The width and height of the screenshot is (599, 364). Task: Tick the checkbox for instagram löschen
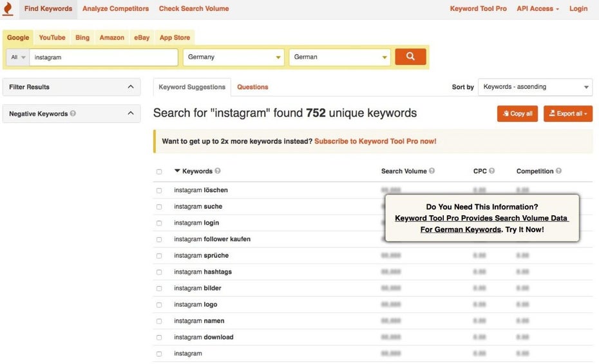pyautogui.click(x=159, y=191)
